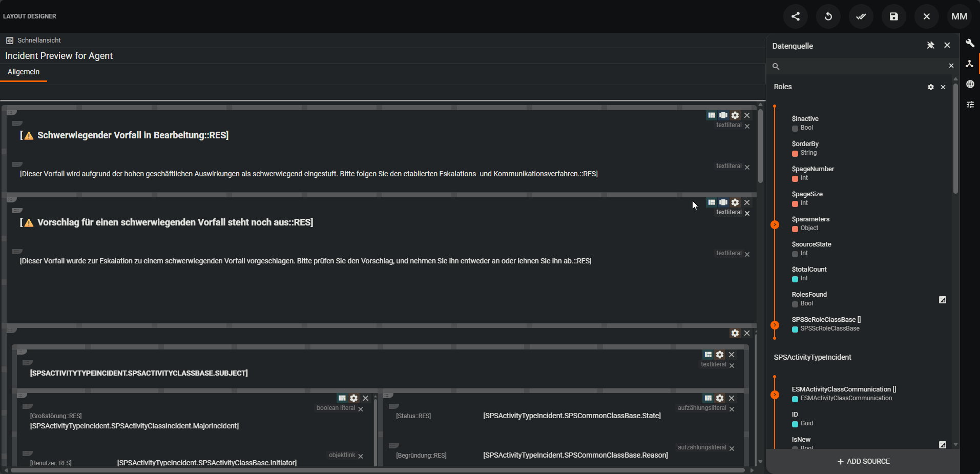Click the reset/undo circular arrow icon
The width and height of the screenshot is (980, 474).
pyautogui.click(x=828, y=16)
